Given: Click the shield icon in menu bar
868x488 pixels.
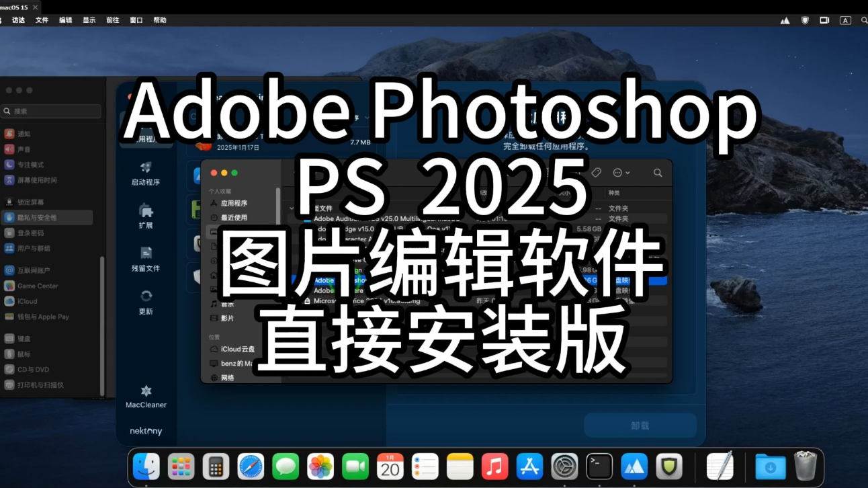Looking at the screenshot, I should [805, 20].
